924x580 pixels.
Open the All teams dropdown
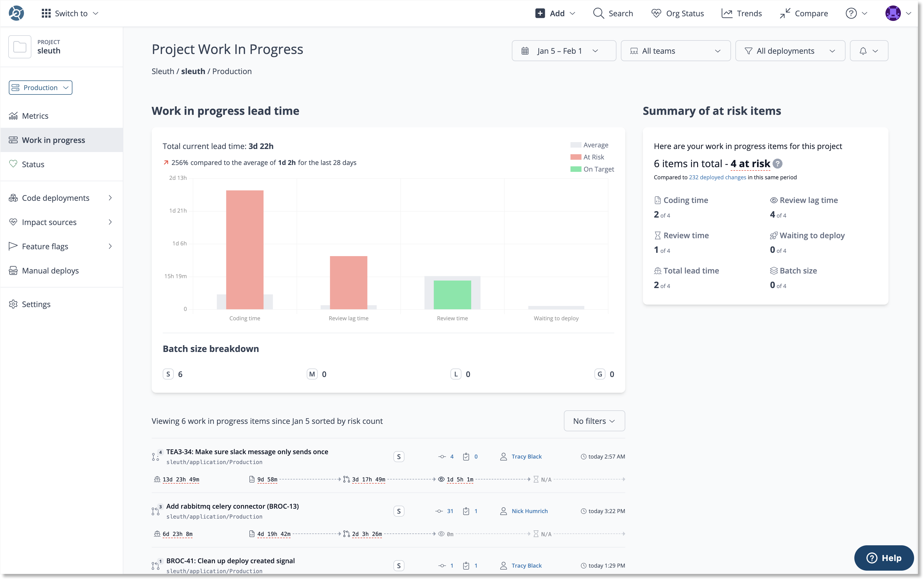point(675,51)
